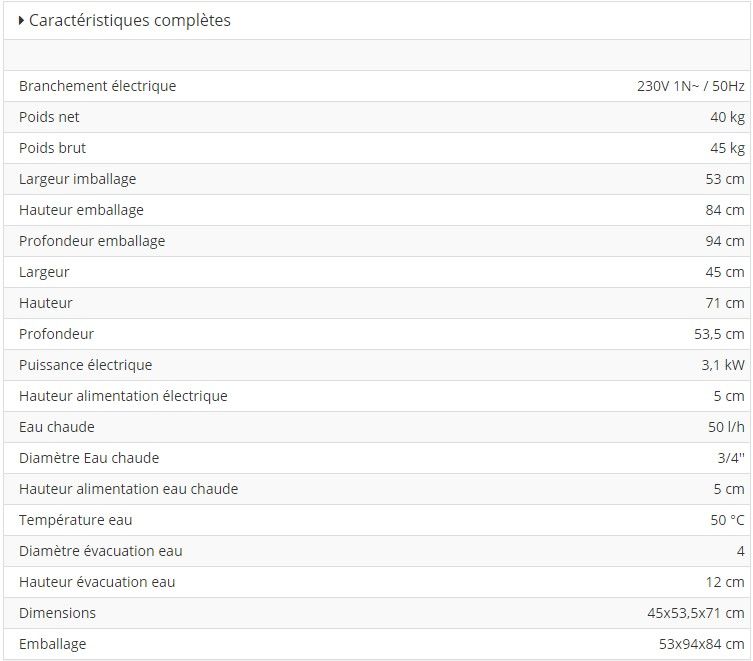This screenshot has width=753, height=661.
Task: Click the Hauteur emballage label
Action: [x=81, y=210]
